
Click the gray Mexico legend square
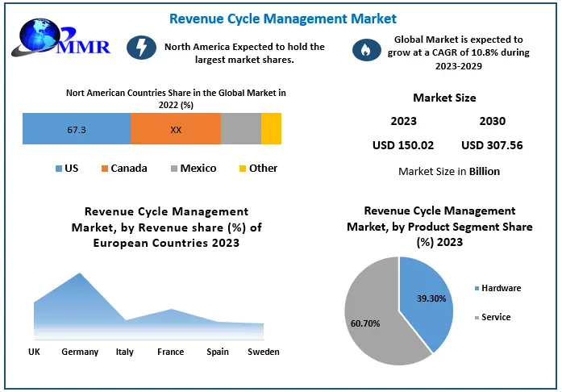[173, 169]
